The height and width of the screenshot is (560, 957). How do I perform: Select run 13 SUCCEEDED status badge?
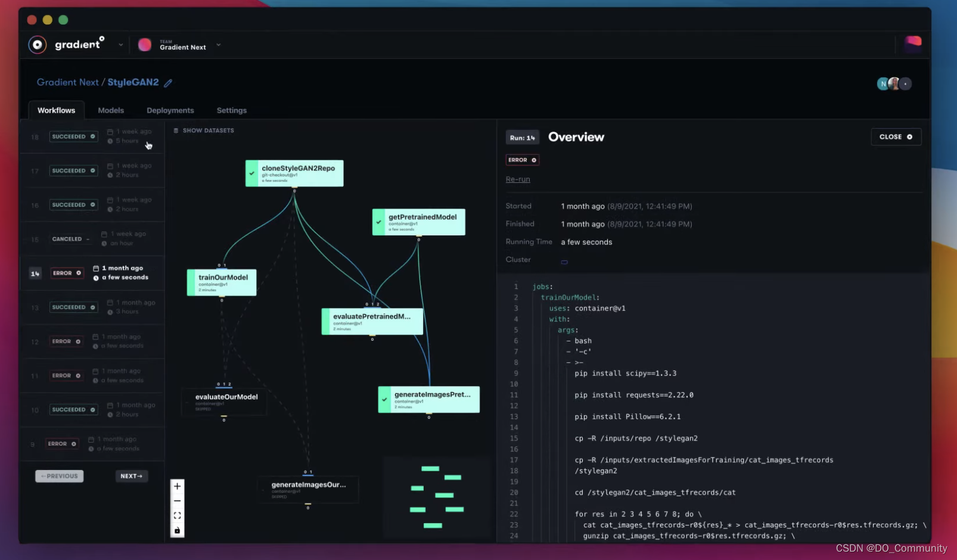pos(73,307)
